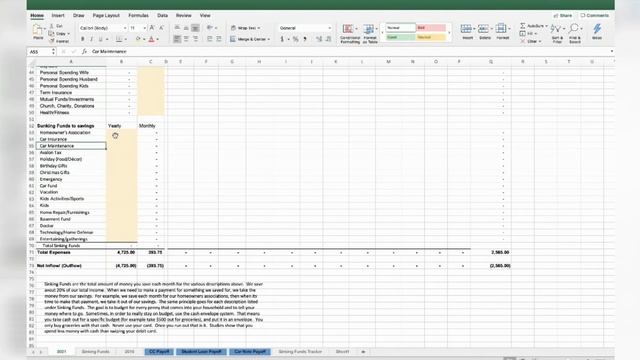Click Merge & Center button

[248, 39]
